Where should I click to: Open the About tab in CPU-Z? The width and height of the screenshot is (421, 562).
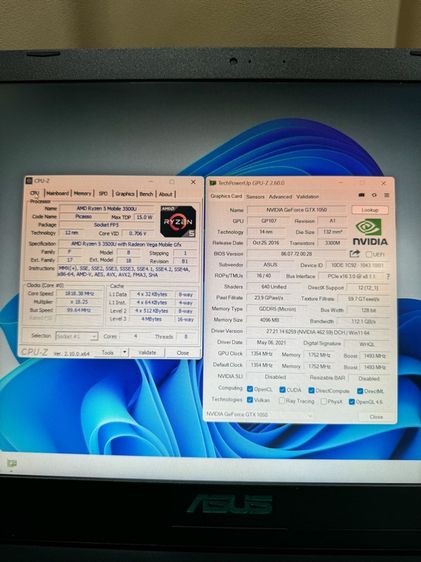point(166,194)
